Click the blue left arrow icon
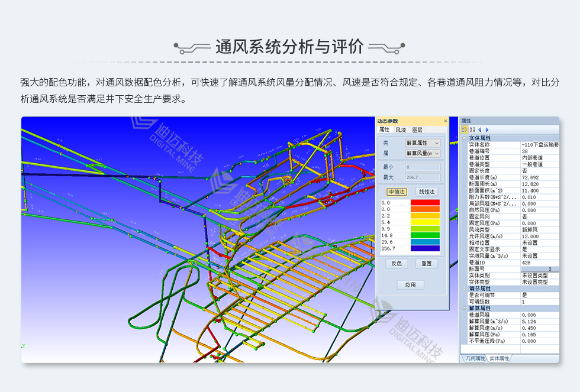This screenshot has width=580, height=392. pos(480,129)
